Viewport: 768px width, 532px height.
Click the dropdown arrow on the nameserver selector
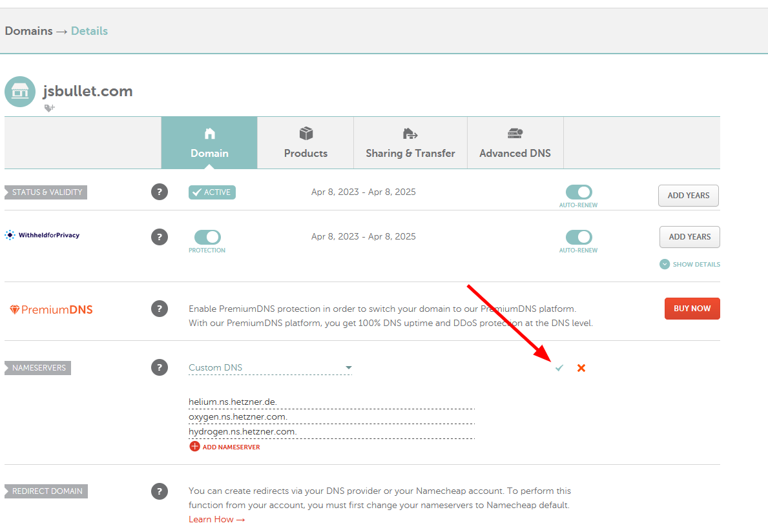(x=349, y=367)
